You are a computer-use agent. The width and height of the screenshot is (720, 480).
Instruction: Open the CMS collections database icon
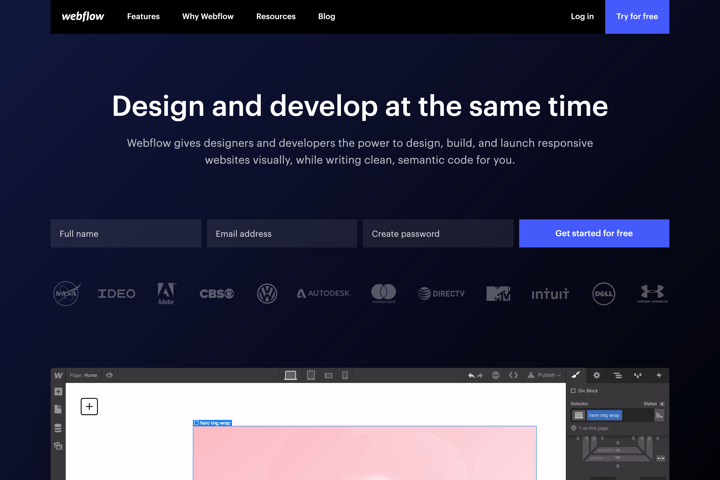click(x=58, y=428)
